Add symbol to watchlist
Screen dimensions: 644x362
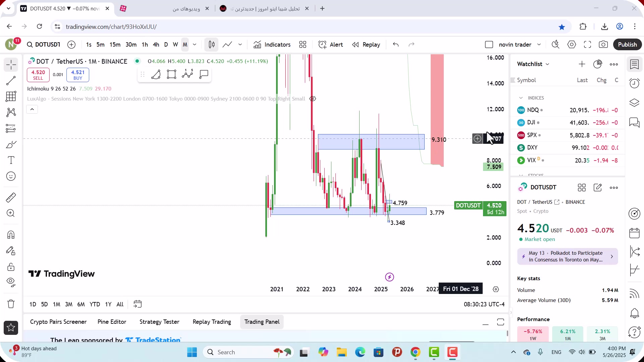click(582, 64)
